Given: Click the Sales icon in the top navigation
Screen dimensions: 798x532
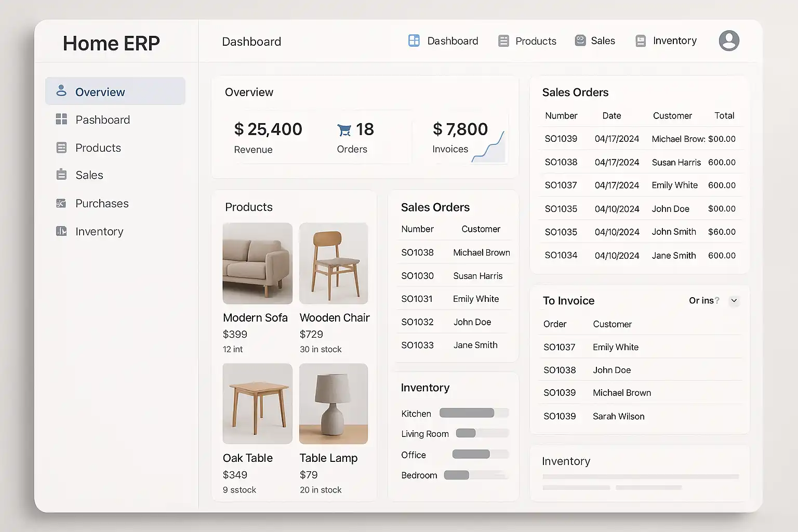Looking at the screenshot, I should point(580,41).
